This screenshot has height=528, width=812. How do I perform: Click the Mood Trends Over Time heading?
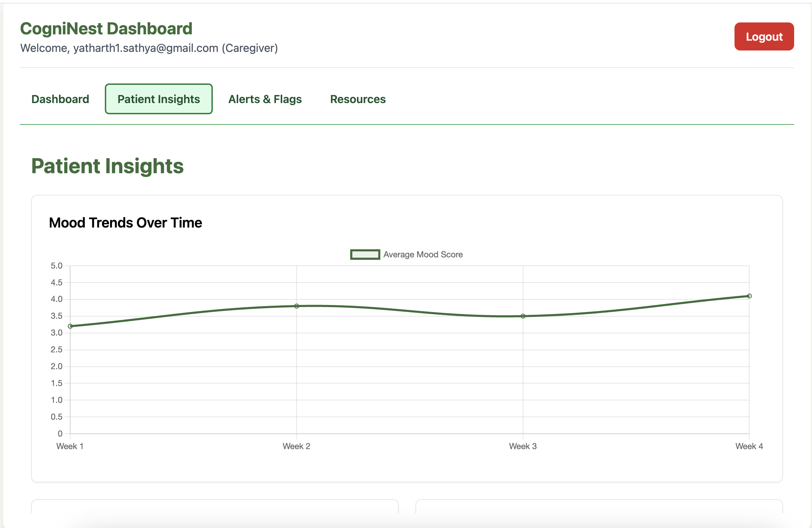pyautogui.click(x=125, y=223)
